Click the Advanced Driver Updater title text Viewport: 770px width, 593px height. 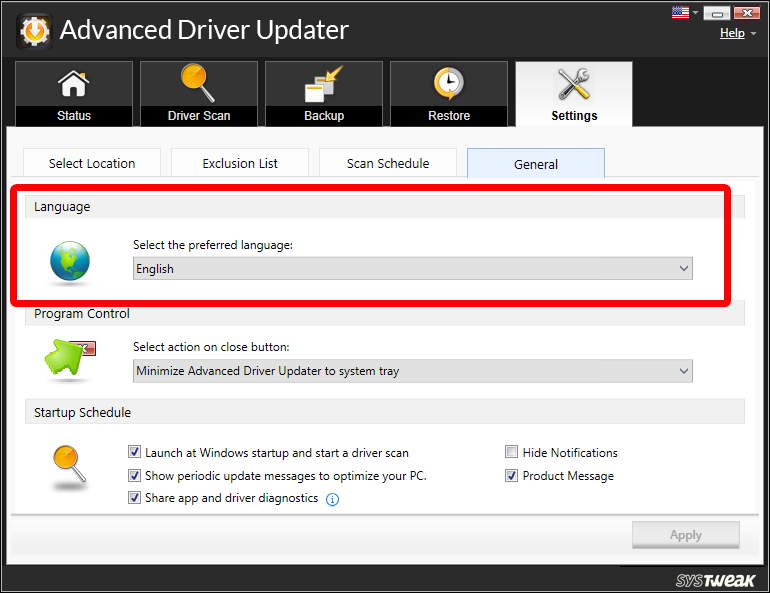click(204, 30)
